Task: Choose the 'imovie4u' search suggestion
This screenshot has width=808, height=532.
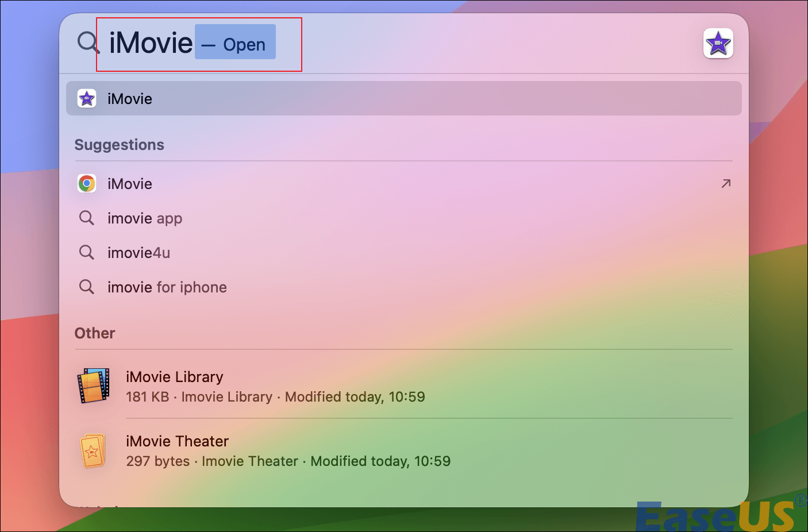Action: click(x=403, y=253)
